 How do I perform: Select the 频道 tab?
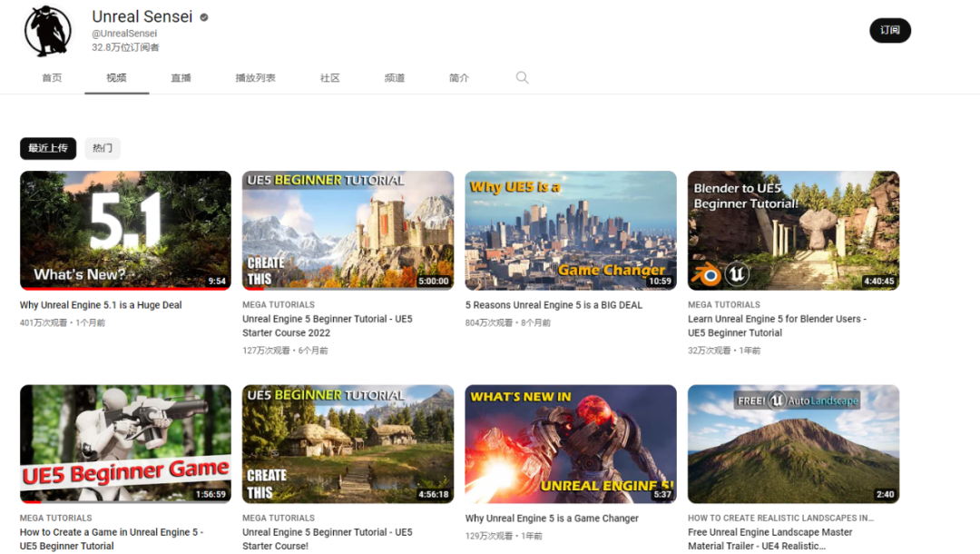(x=395, y=78)
